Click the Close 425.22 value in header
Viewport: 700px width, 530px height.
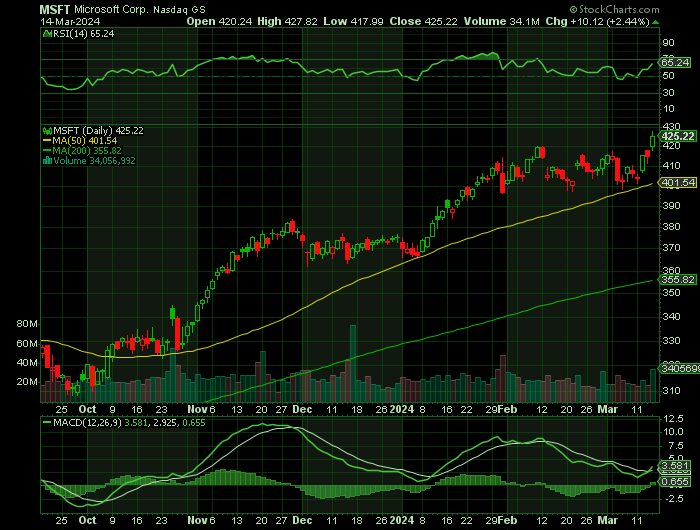423,21
